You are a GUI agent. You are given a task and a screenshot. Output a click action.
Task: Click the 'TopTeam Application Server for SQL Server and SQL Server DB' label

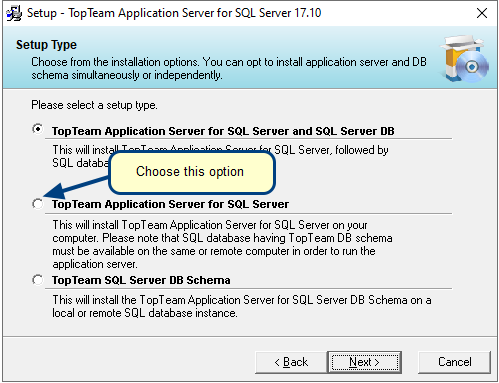click(x=223, y=131)
